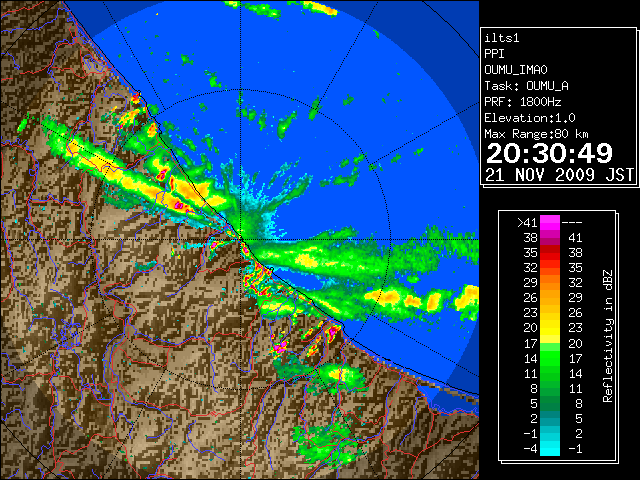
Task: Pick the cyan swatch at the legend bottom
Action: click(550, 448)
